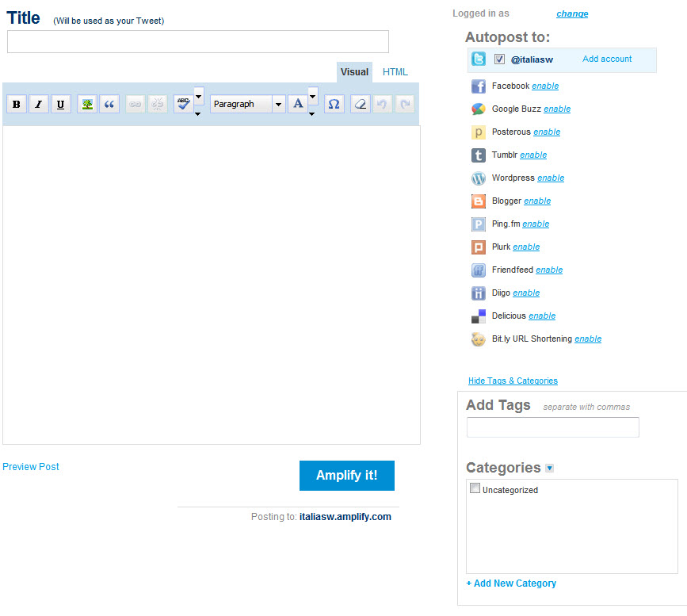687x616 pixels.
Task: Enable Blogger autoposting
Action: (537, 201)
